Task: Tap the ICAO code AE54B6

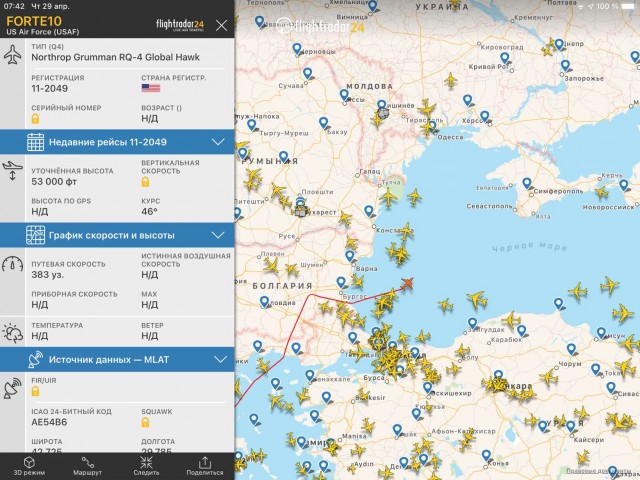Action: [x=49, y=422]
